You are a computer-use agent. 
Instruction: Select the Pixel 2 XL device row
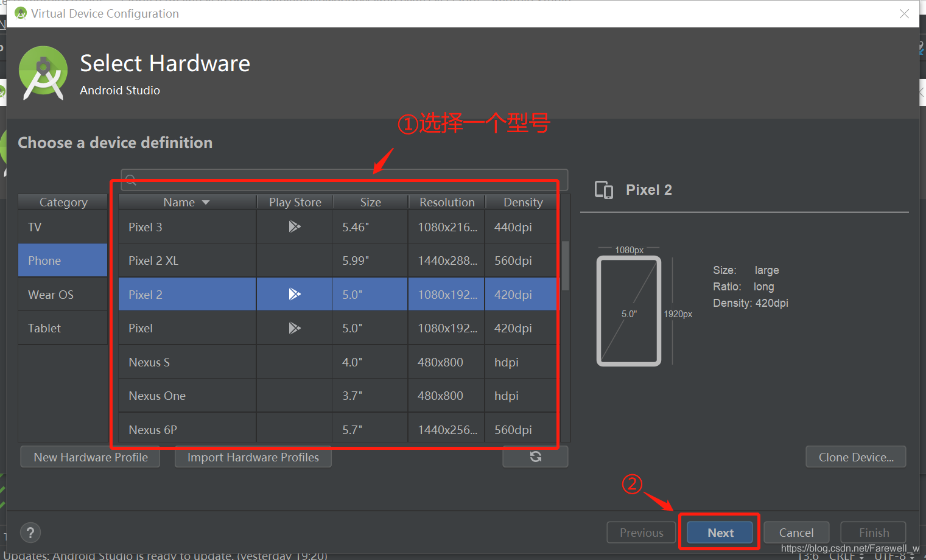338,261
